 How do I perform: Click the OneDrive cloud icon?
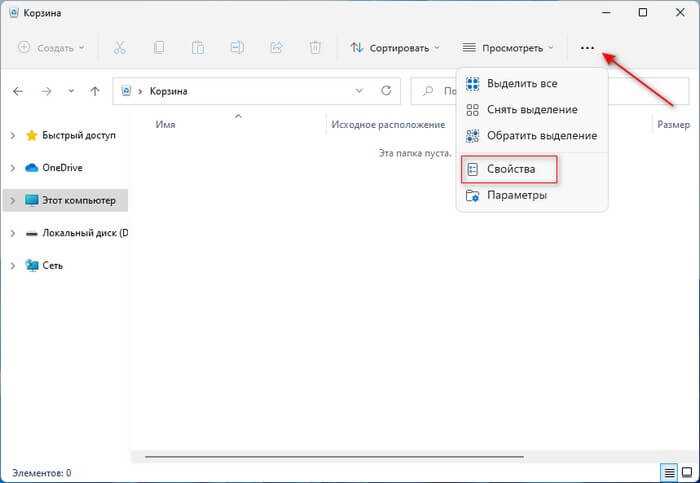pos(31,168)
